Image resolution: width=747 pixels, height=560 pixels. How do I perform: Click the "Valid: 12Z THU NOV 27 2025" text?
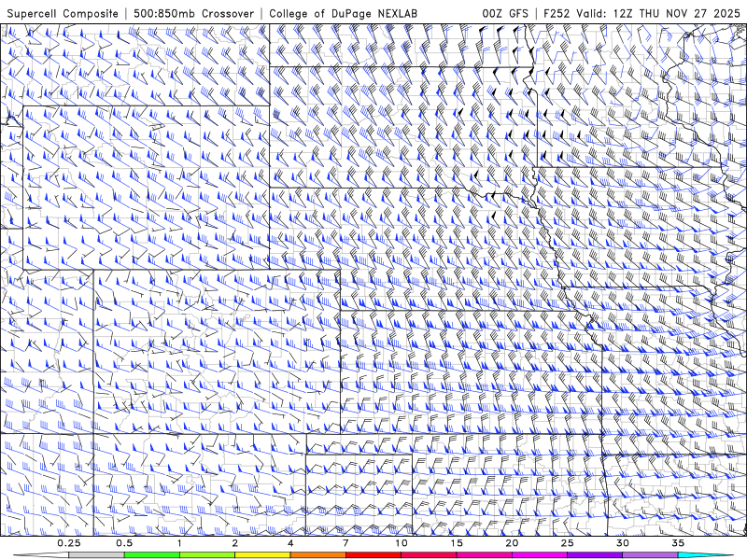click(x=658, y=14)
